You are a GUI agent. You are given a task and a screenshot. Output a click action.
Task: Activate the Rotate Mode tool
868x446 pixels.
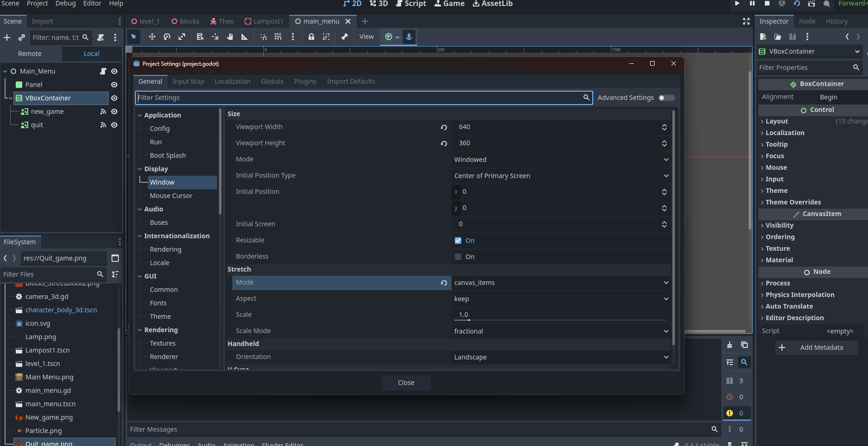(167, 37)
